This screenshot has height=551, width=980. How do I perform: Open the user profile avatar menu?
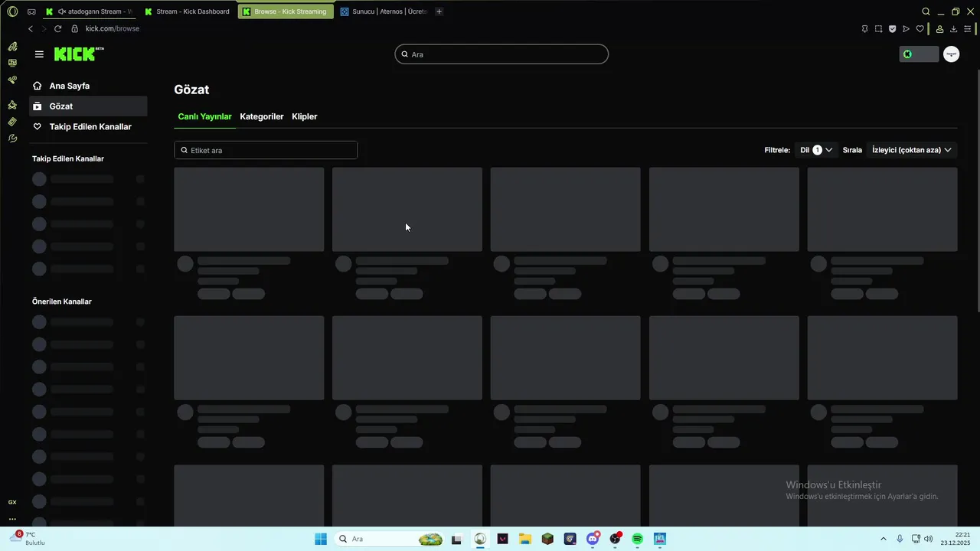[951, 54]
